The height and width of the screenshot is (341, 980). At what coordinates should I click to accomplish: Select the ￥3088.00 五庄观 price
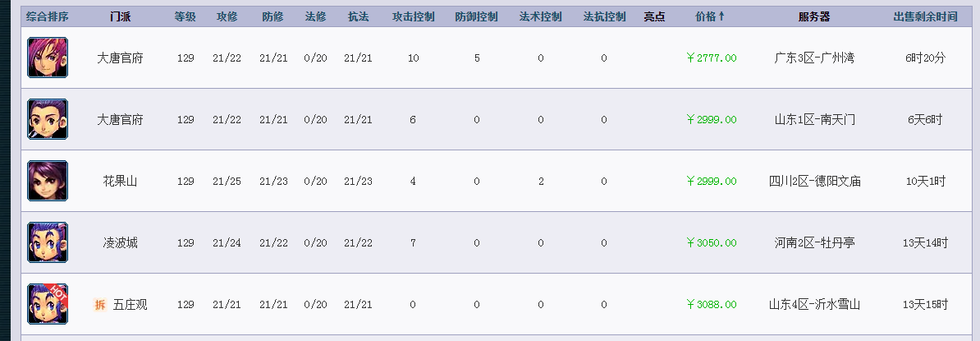pyautogui.click(x=712, y=304)
